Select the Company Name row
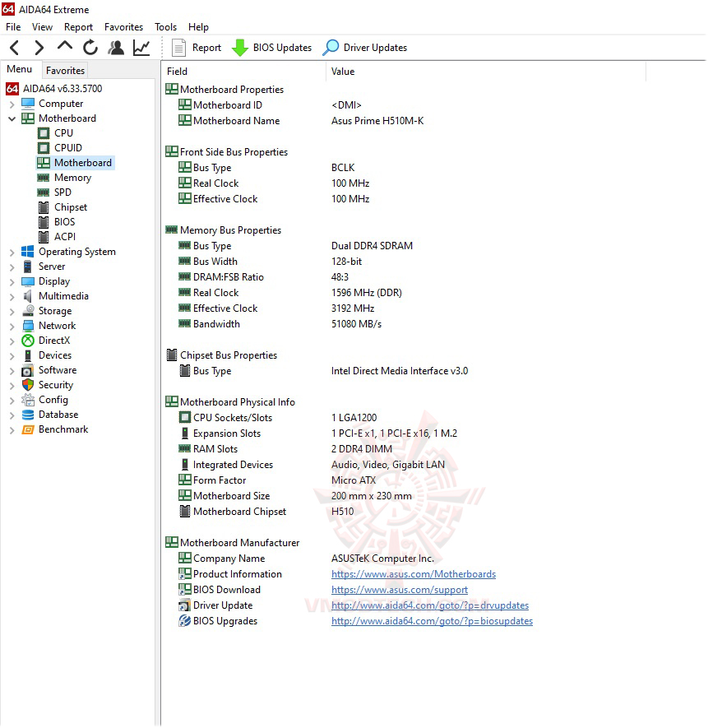This screenshot has width=708, height=728. [307, 559]
